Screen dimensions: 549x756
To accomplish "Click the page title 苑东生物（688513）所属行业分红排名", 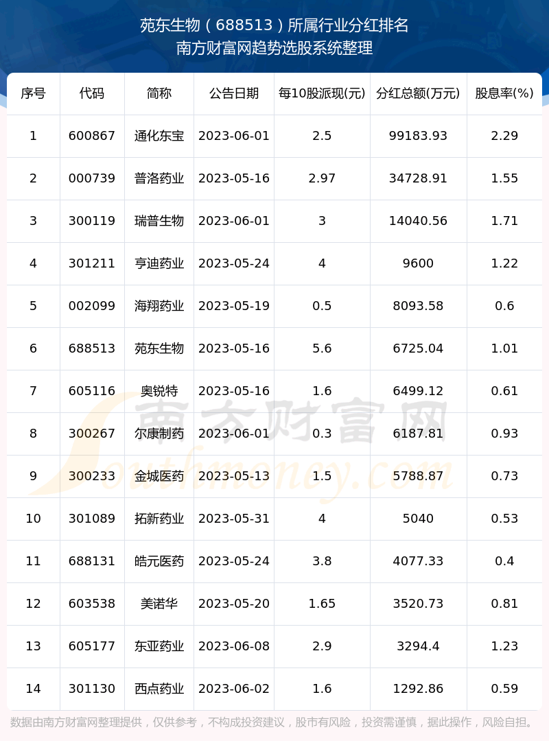I will point(274,26).
